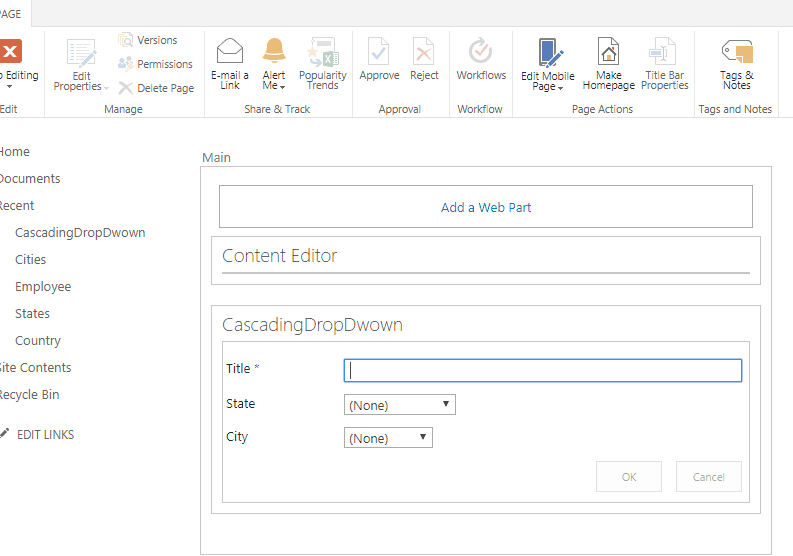Viewport: 793px width, 556px height.
Task: Open the Employee list link
Action: (x=43, y=287)
